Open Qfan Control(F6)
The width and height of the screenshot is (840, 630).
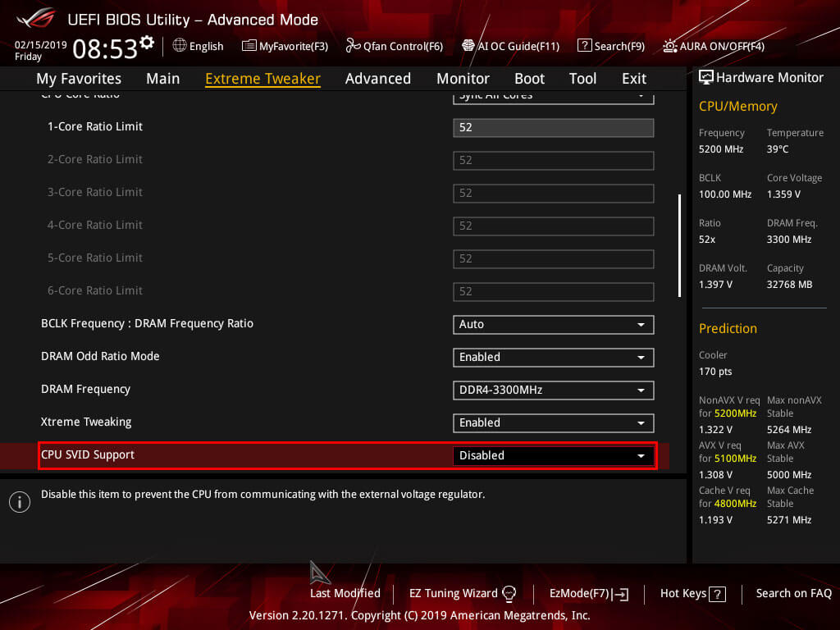(395, 46)
